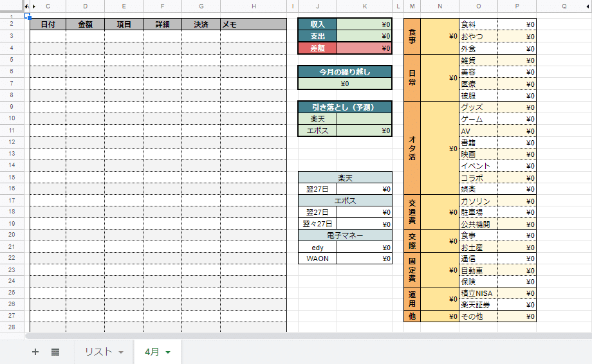Click the 積立NISA label cell
The image size is (592, 364).
[477, 293]
